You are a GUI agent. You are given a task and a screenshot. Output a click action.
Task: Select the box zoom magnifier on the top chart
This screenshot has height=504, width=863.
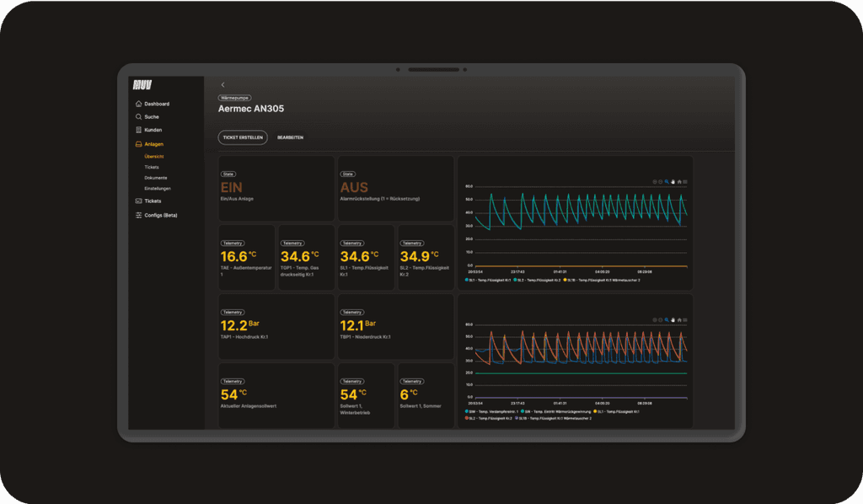click(x=667, y=182)
